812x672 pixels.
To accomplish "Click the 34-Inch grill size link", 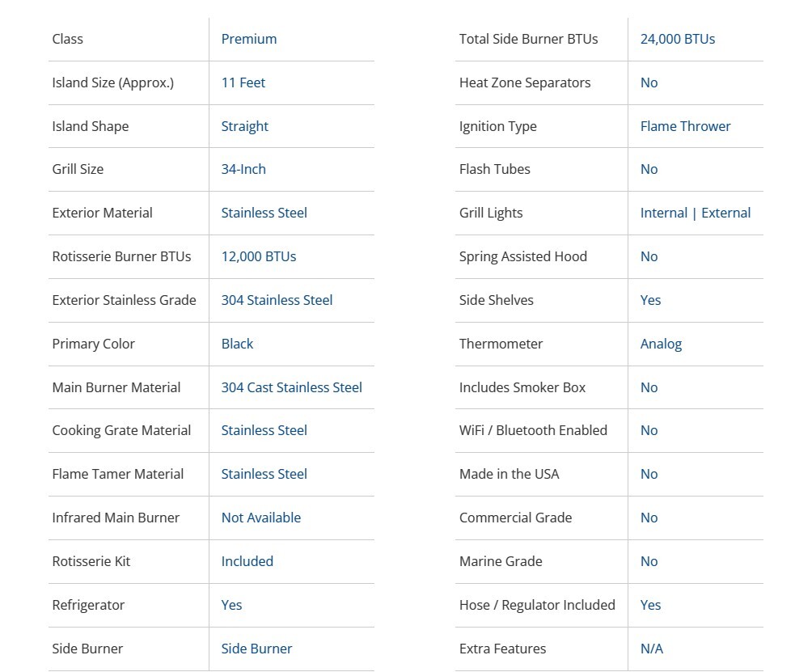I will [x=243, y=169].
